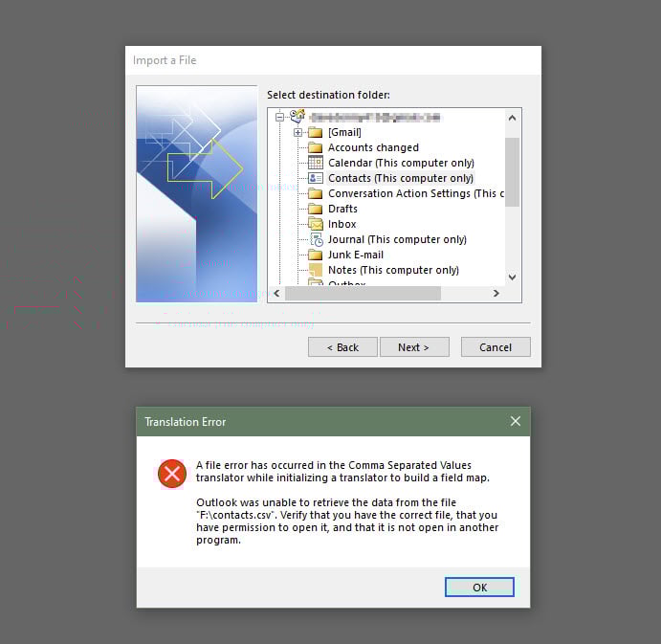Select Conversation Action Settings folder
This screenshot has height=644, width=661.
pyautogui.click(x=416, y=193)
